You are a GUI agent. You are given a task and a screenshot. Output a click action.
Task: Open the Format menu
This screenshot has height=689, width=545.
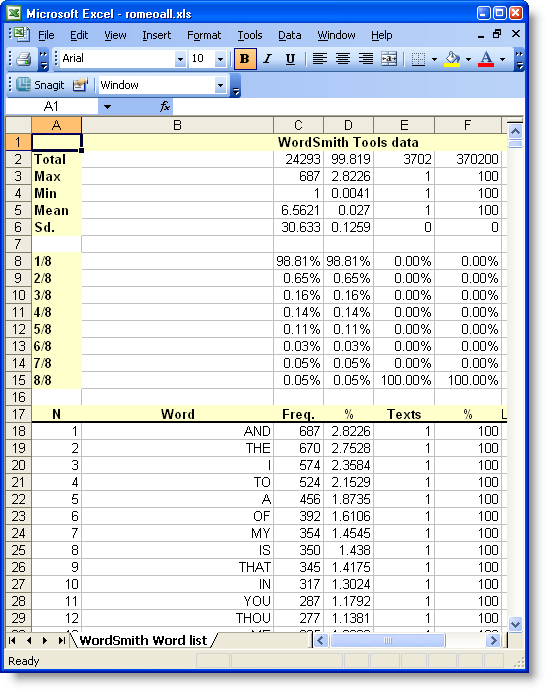pyautogui.click(x=204, y=35)
